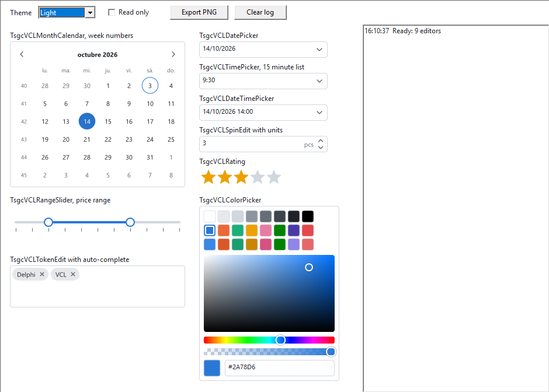Set rating to four stars
The height and width of the screenshot is (392, 549).
(258, 177)
